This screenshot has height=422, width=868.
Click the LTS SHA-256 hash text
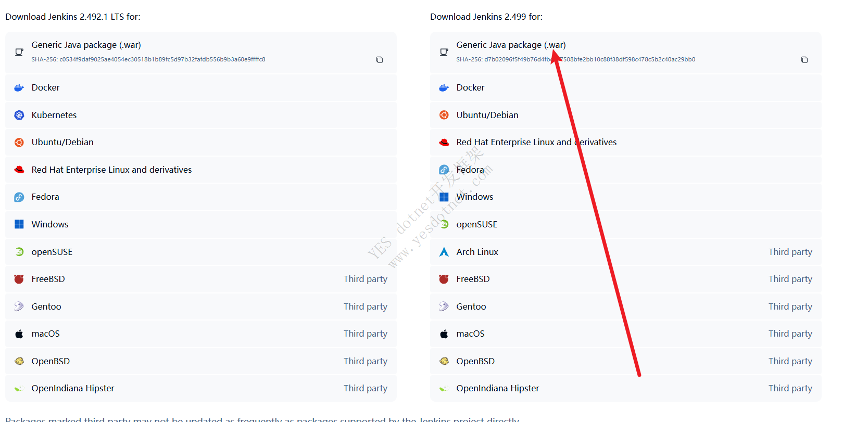tap(148, 59)
